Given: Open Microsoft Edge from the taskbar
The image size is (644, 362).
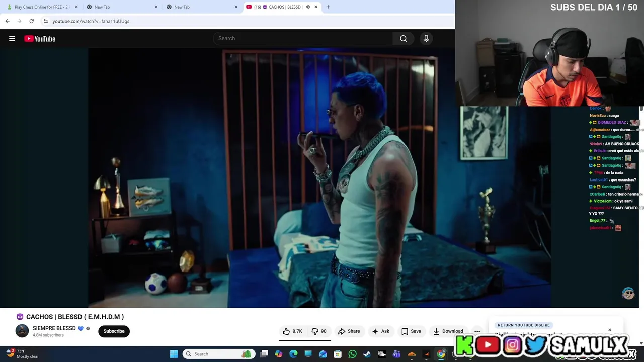Looking at the screenshot, I should (293, 354).
